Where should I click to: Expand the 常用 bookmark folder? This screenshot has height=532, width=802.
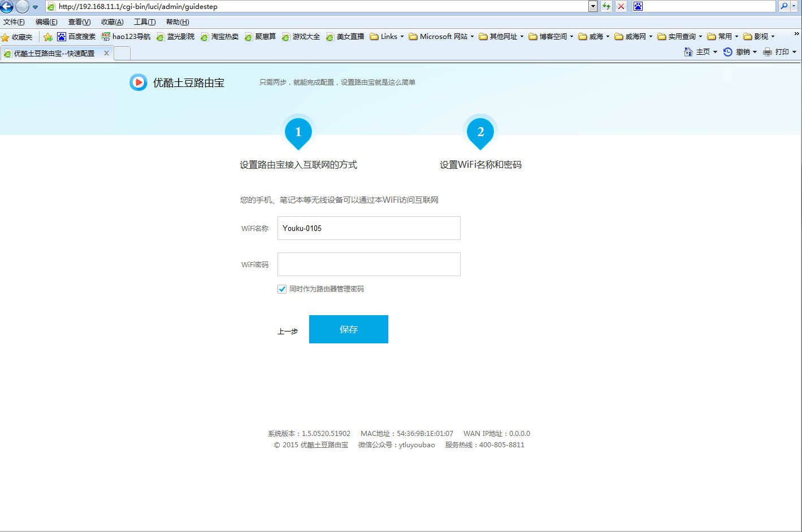click(723, 37)
